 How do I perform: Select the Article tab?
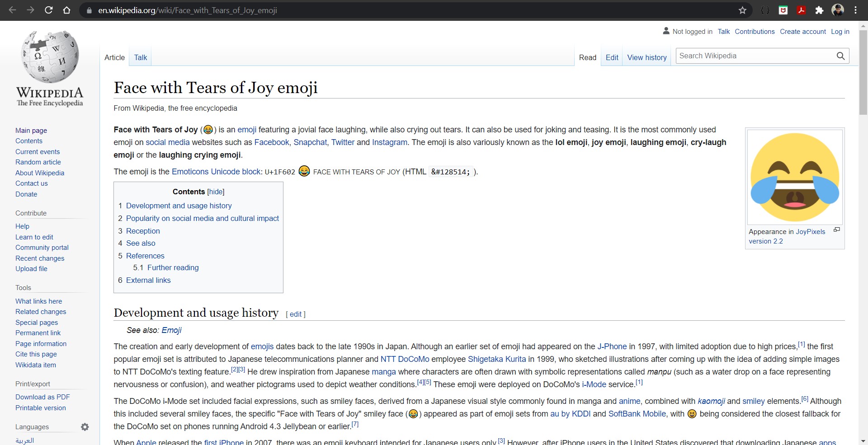[x=114, y=57]
